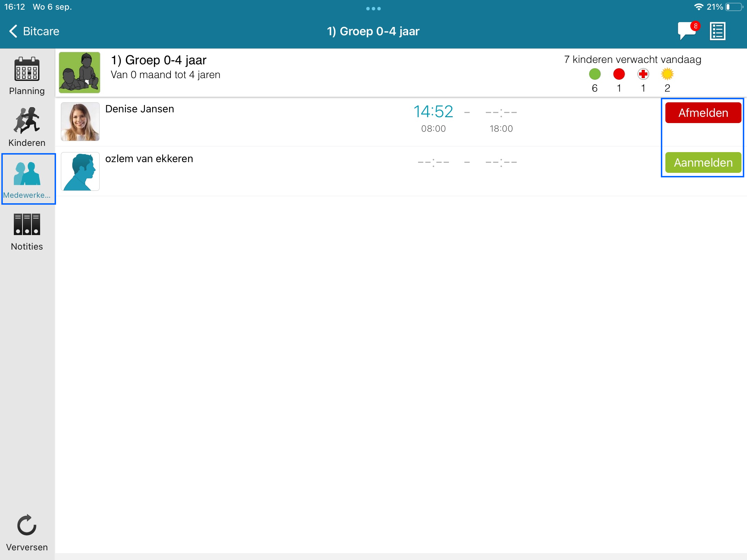Open the Planning calendar tab
This screenshot has width=747, height=560.
(x=27, y=75)
